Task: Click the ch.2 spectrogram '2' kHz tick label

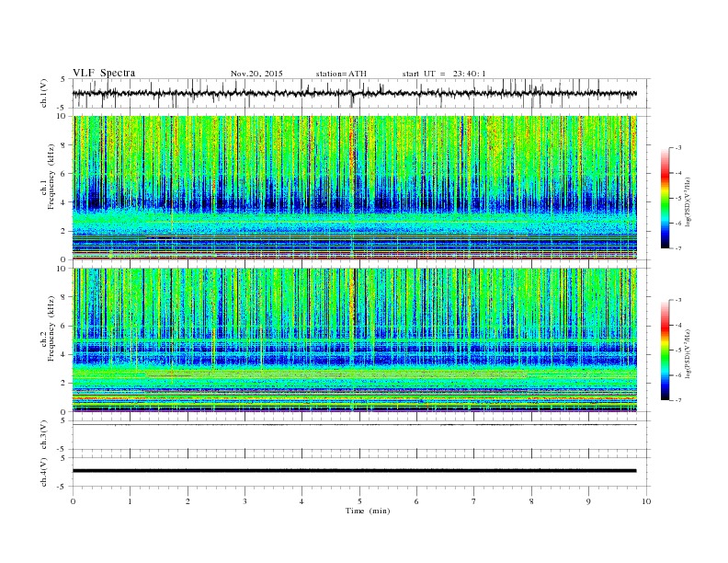Action: 64,384
